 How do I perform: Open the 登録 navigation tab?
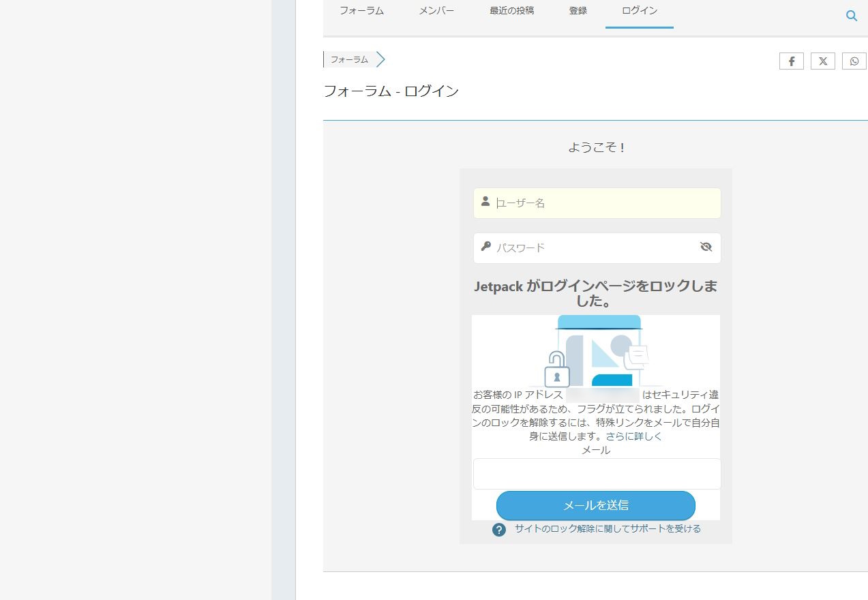tap(578, 11)
